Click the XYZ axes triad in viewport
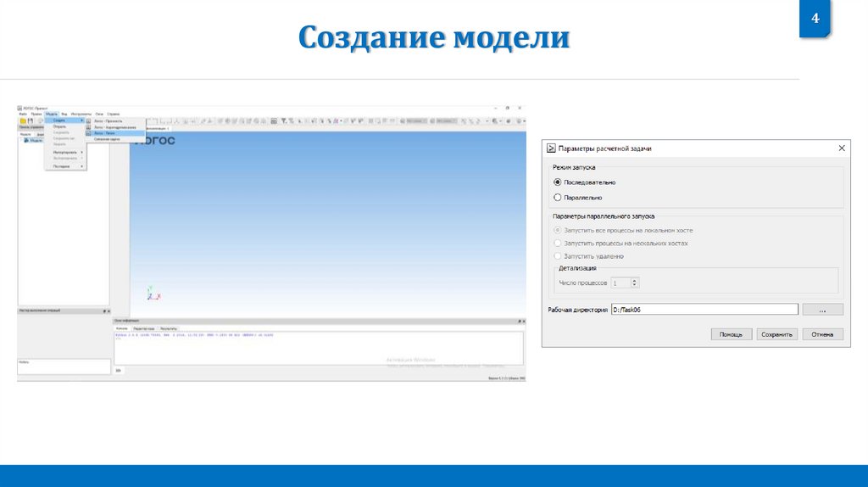The image size is (868, 487). coord(153,293)
